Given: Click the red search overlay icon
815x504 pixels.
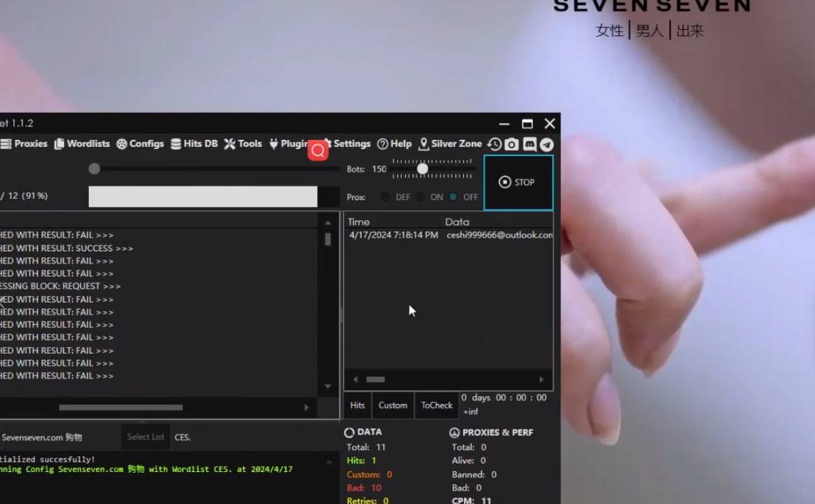Looking at the screenshot, I should pyautogui.click(x=318, y=150).
